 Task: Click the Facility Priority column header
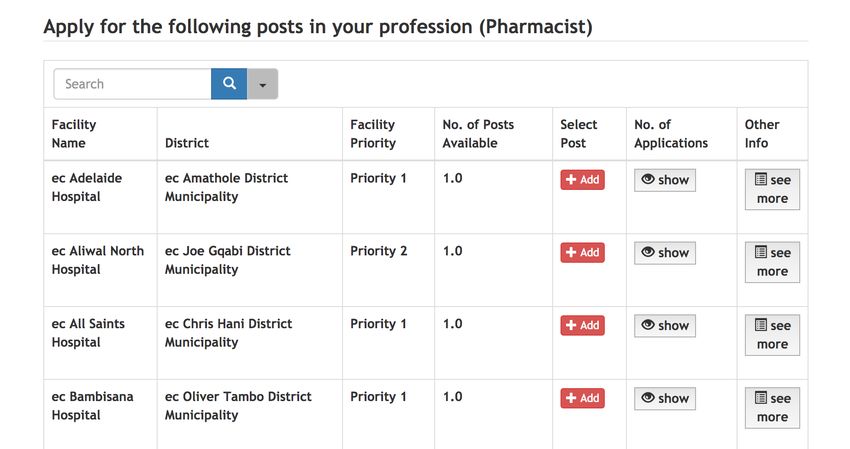(x=373, y=133)
